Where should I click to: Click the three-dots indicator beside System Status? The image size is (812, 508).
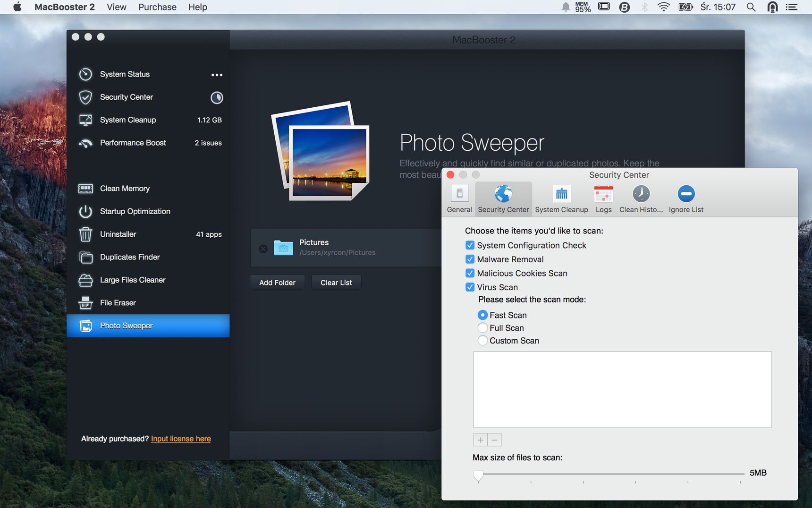click(x=217, y=75)
